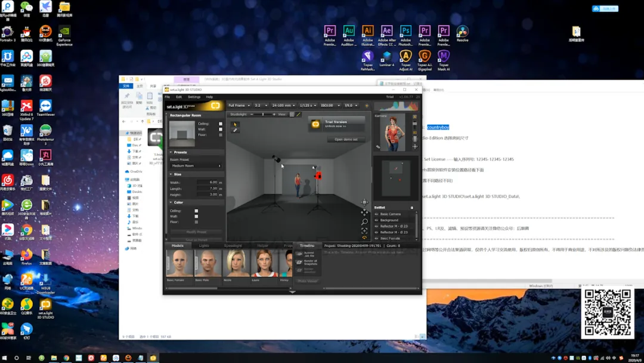The width and height of the screenshot is (644, 363).
Task: Click the orbit camera navigation icon
Action: pyautogui.click(x=364, y=202)
